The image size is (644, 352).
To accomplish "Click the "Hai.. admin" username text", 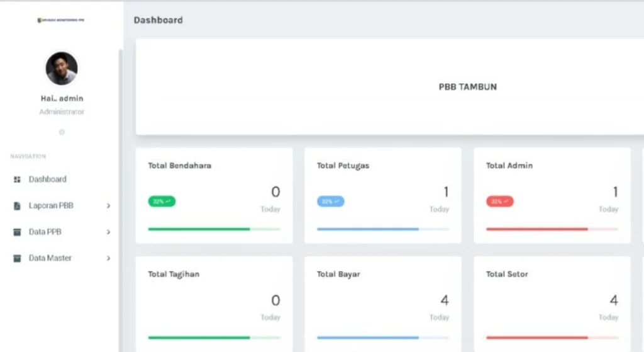I will coord(62,98).
